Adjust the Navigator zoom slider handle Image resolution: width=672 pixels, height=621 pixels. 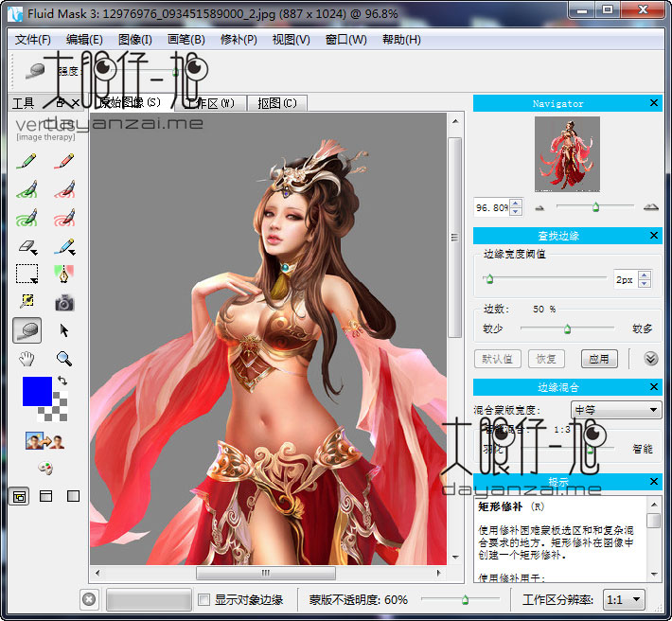pyautogui.click(x=595, y=207)
